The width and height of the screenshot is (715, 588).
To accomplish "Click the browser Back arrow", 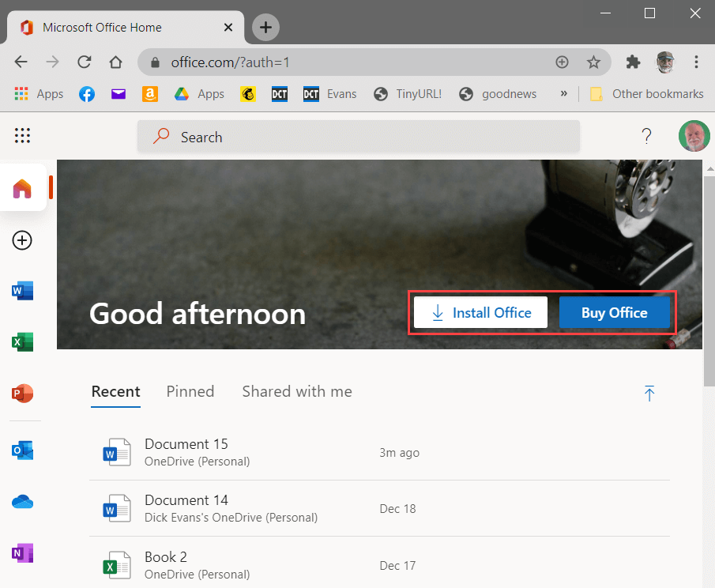I will click(21, 62).
